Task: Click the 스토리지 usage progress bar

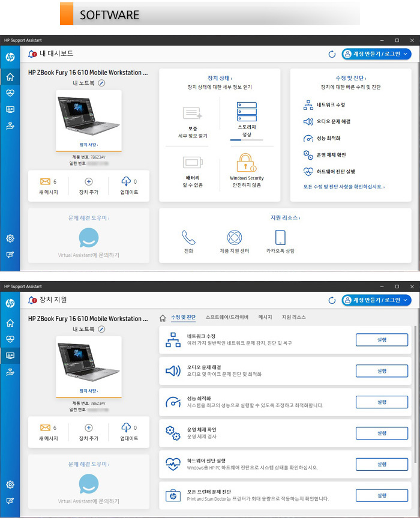Action: click(x=247, y=140)
